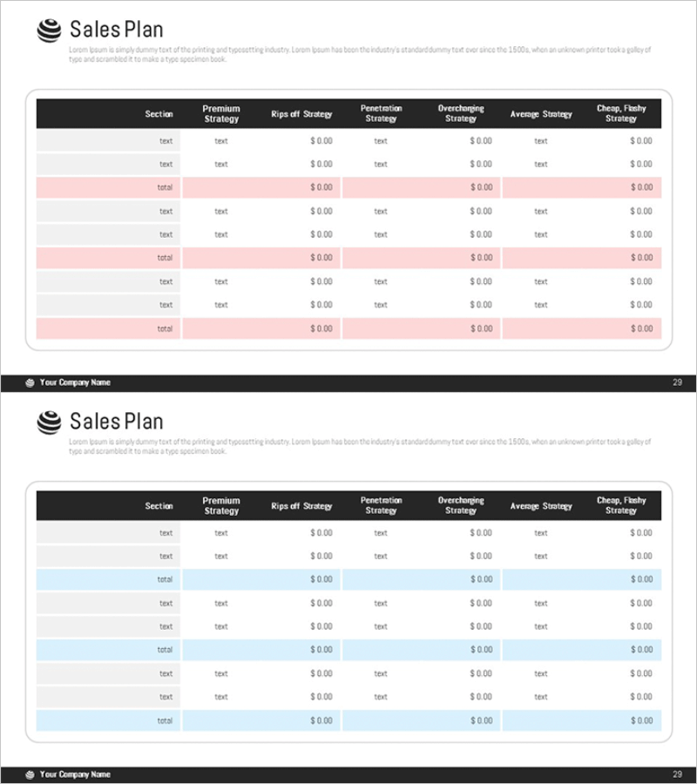Click the Rips off Strategy header in the bottom table
This screenshot has width=697, height=784.
pyautogui.click(x=301, y=506)
